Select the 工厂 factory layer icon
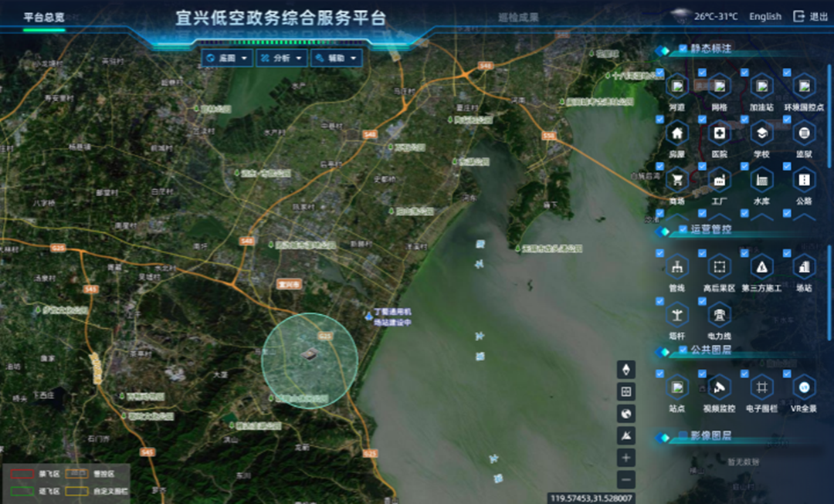Image resolution: width=834 pixels, height=504 pixels. pos(719,180)
